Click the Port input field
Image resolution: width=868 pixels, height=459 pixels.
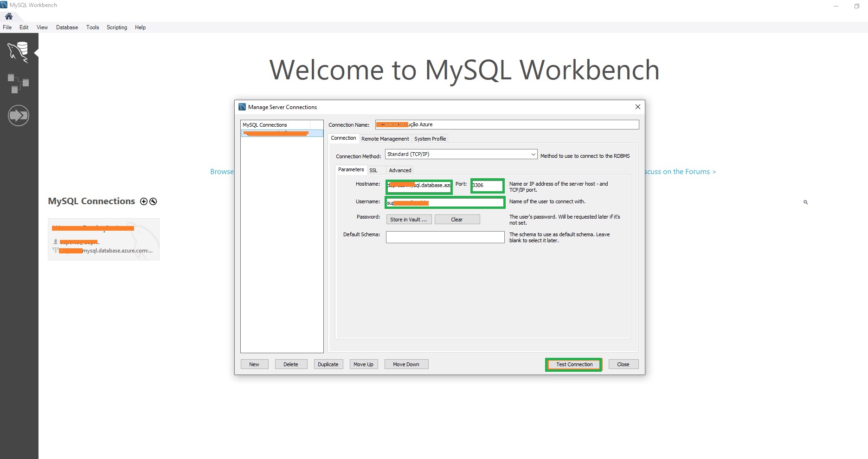tap(487, 185)
